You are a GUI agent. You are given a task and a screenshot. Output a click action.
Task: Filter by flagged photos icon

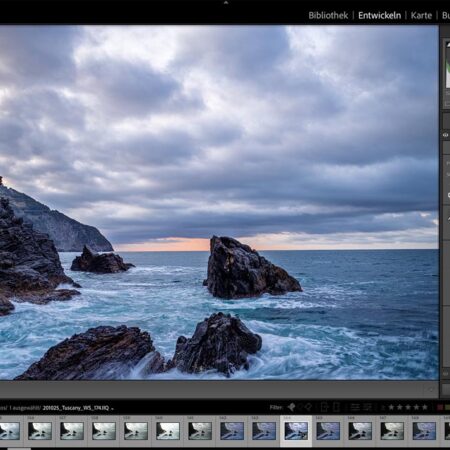click(291, 407)
